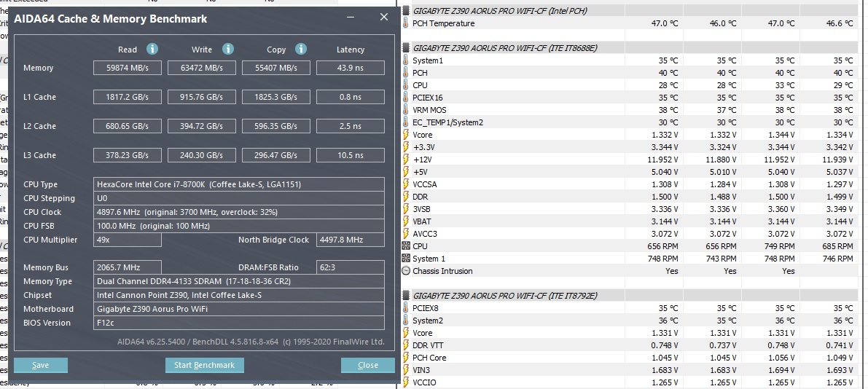Minimize the AIDA64 benchmark window
Screen dimensions: 868x389
351,17
